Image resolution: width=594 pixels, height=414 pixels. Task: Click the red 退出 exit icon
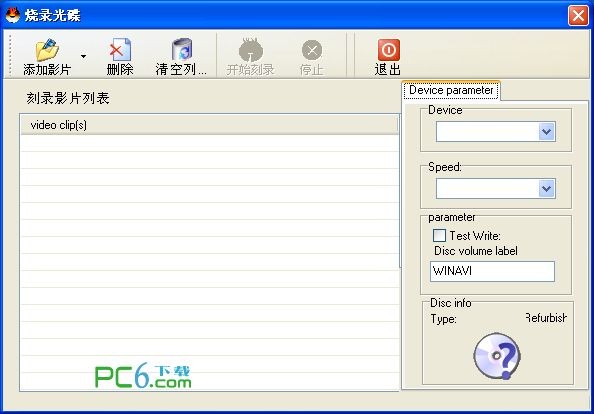pos(388,50)
